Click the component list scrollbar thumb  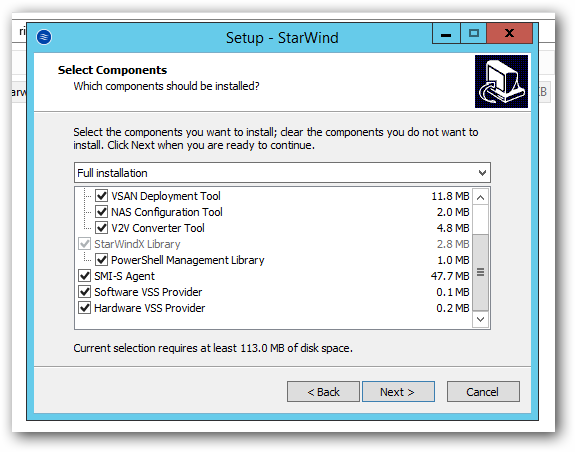pyautogui.click(x=480, y=272)
